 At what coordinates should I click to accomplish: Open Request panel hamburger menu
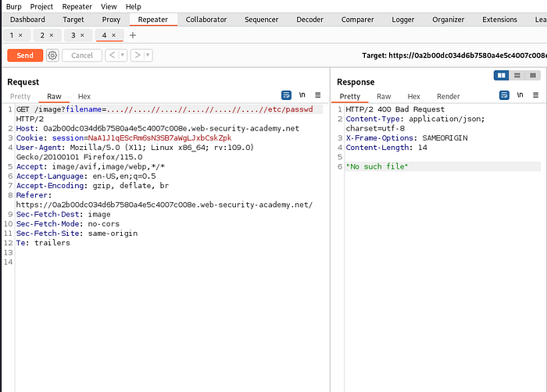coord(317,95)
